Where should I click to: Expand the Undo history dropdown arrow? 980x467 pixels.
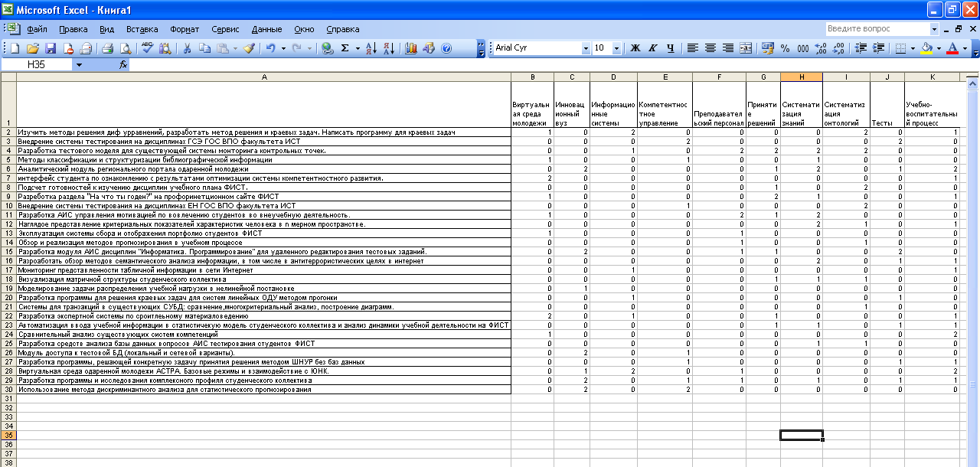283,47
